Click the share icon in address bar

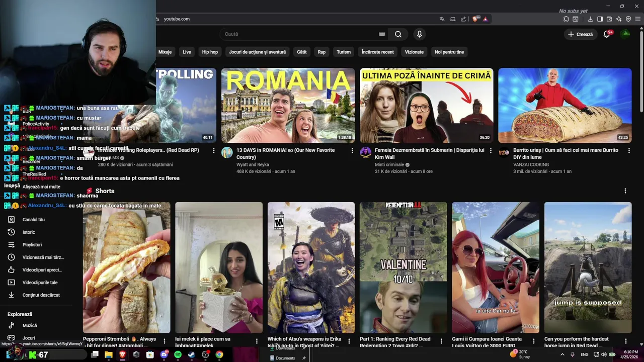coord(463,19)
